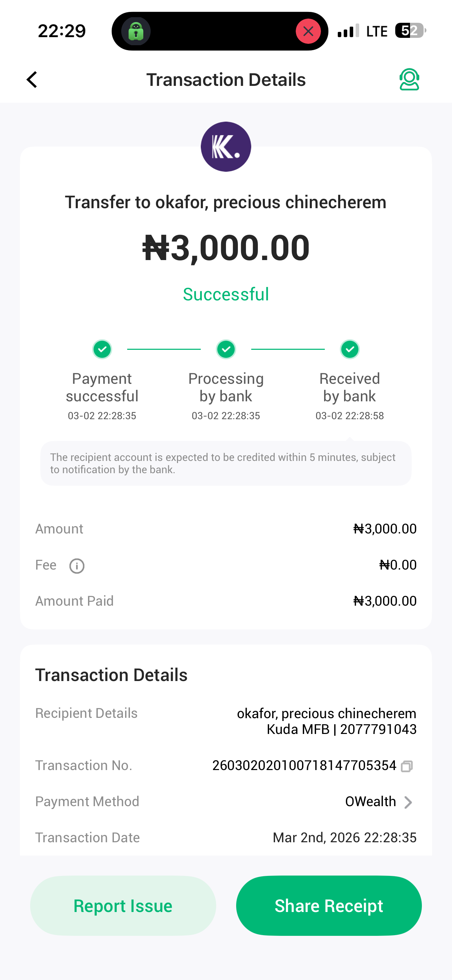Tap the cellular signal bars icon

(x=348, y=31)
